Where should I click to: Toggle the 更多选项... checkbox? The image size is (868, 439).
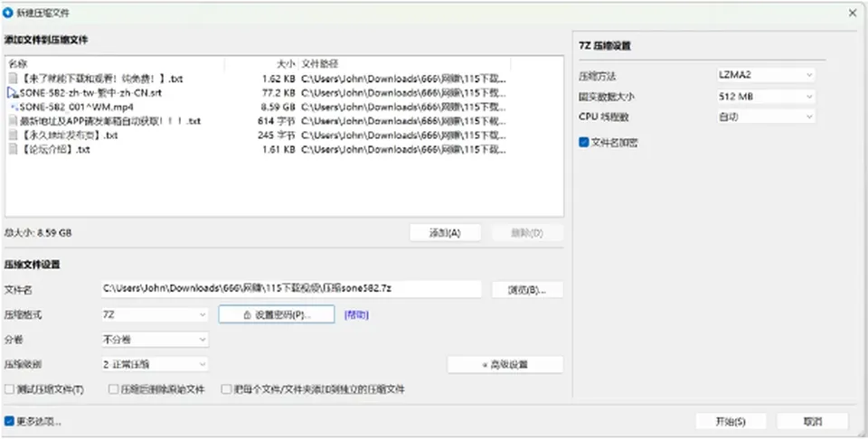pos(9,421)
